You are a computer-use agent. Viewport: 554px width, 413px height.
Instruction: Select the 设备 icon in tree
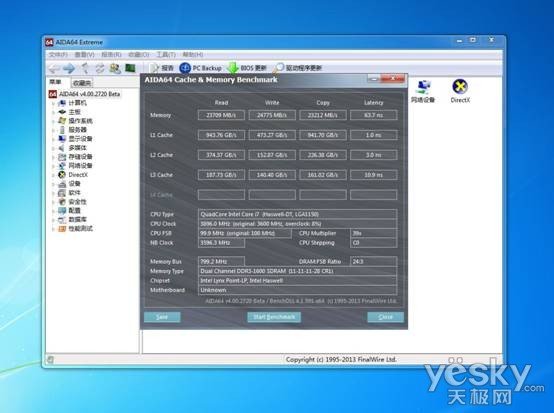coord(62,184)
